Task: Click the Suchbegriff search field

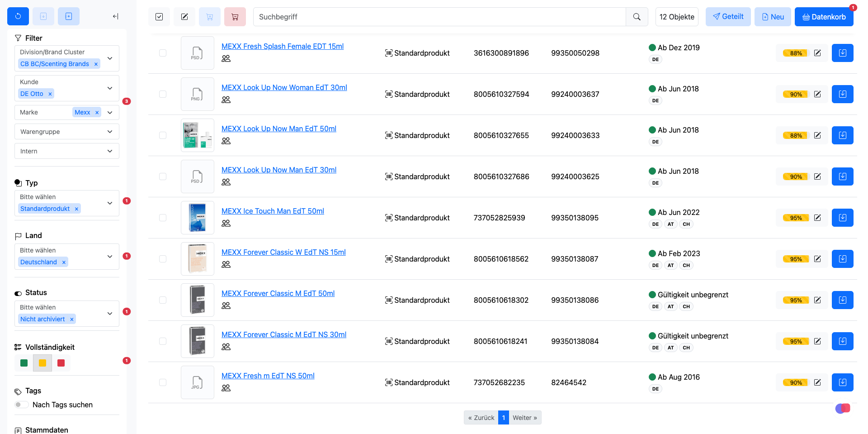Action: 439,17
